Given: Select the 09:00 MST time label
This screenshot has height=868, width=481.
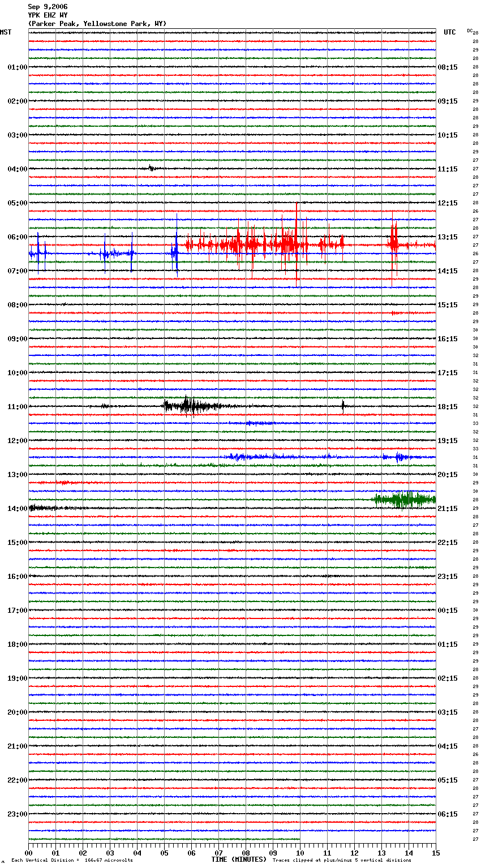Looking at the screenshot, I should [x=18, y=339].
